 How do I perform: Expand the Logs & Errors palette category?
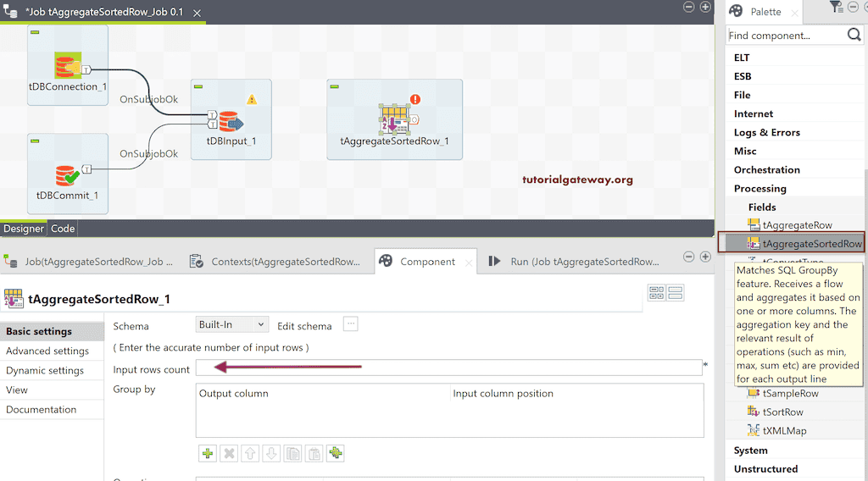pos(766,133)
